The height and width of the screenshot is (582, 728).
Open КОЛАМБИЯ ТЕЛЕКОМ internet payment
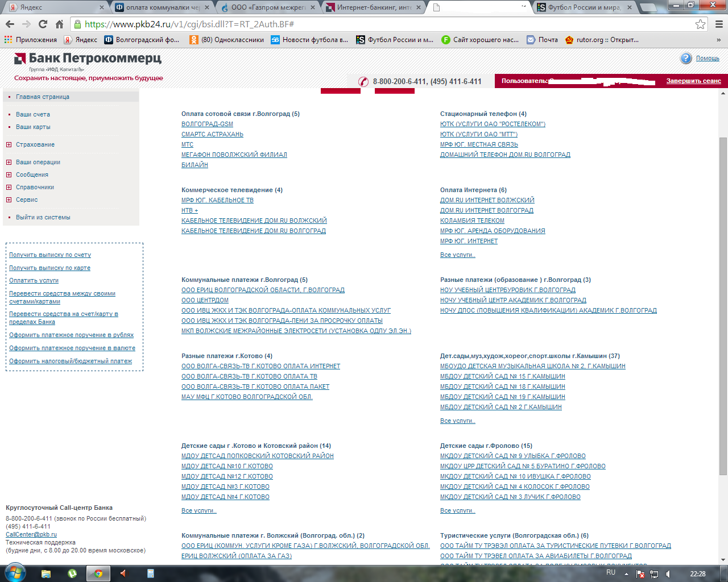(472, 221)
